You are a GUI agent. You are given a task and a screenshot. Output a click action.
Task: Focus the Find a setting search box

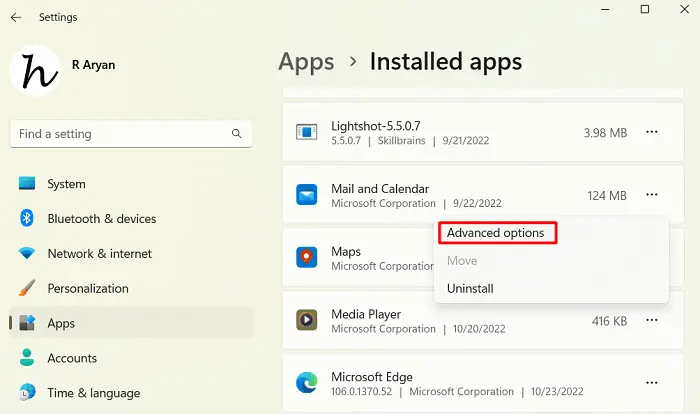130,134
